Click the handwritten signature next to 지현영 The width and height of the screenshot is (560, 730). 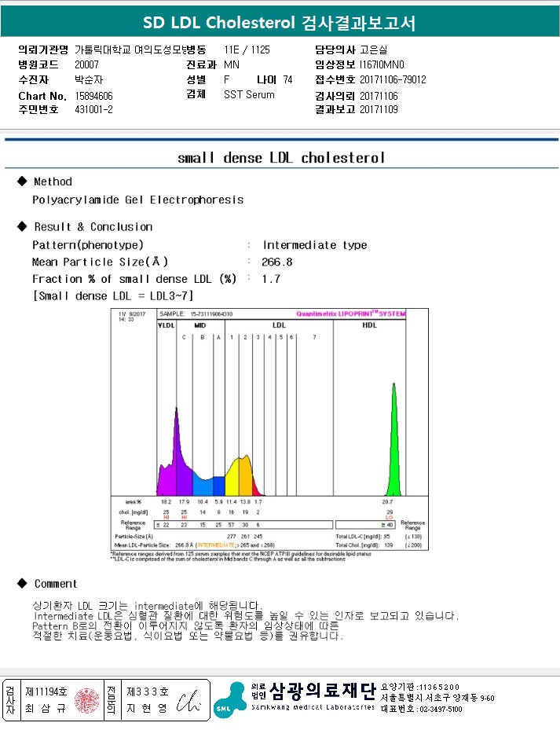[189, 702]
